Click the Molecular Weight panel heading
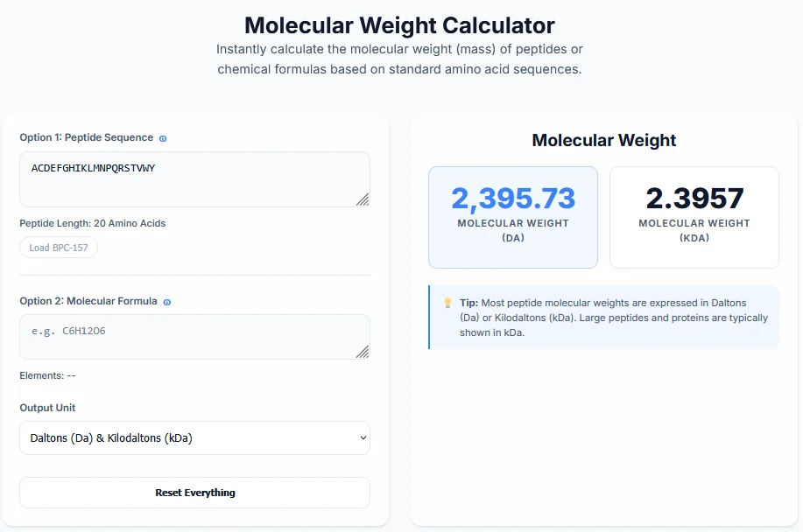 click(603, 140)
